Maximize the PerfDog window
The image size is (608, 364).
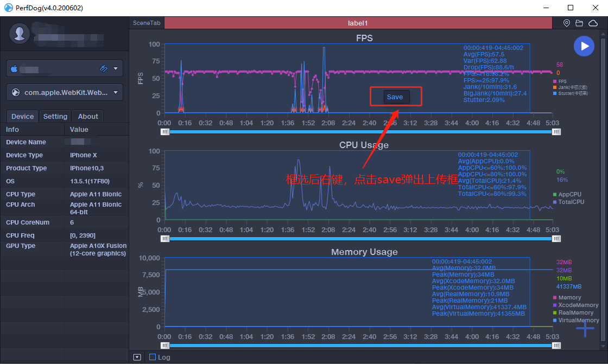coord(571,8)
